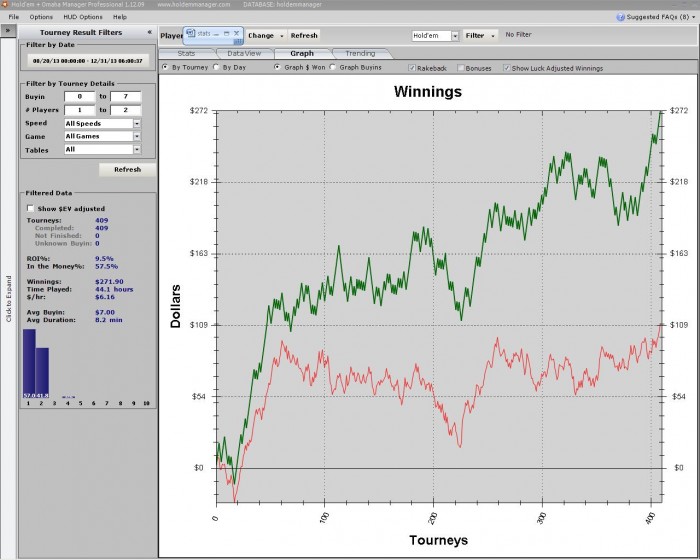This screenshot has height=560, width=700.
Task: Select the Graph Buyins option
Action: (333, 67)
